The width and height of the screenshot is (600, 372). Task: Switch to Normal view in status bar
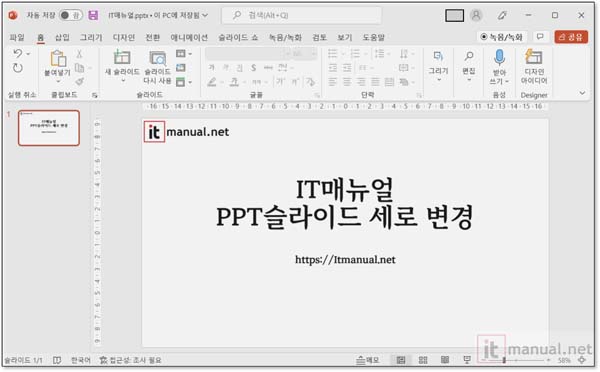401,360
